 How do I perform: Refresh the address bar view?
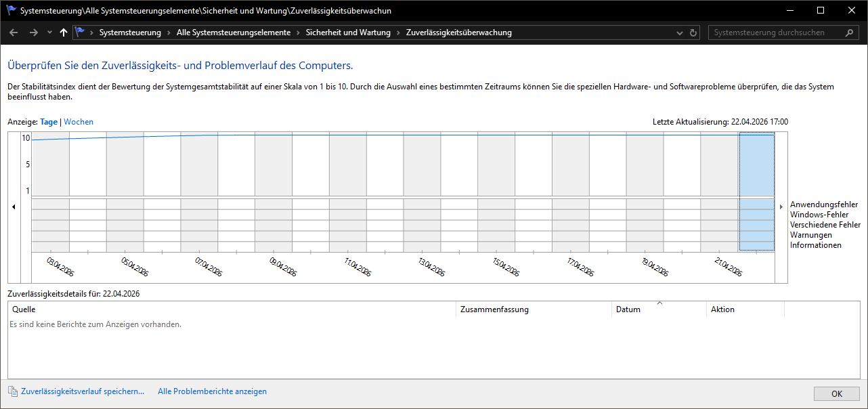tap(693, 33)
